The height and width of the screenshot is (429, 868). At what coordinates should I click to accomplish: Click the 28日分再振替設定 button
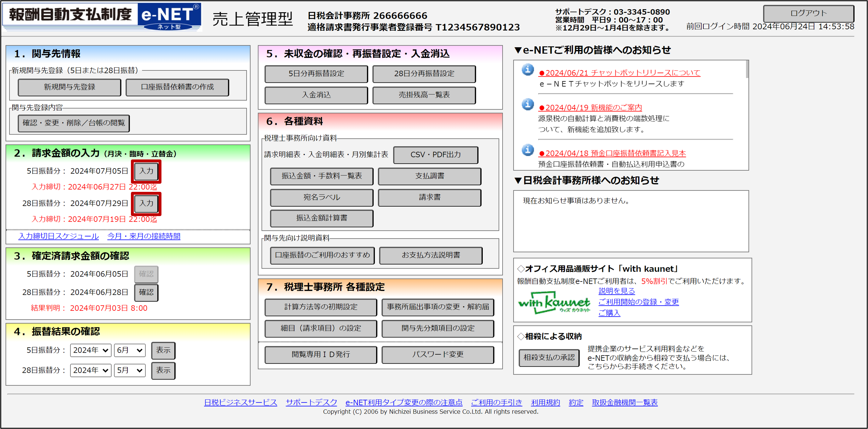(424, 74)
